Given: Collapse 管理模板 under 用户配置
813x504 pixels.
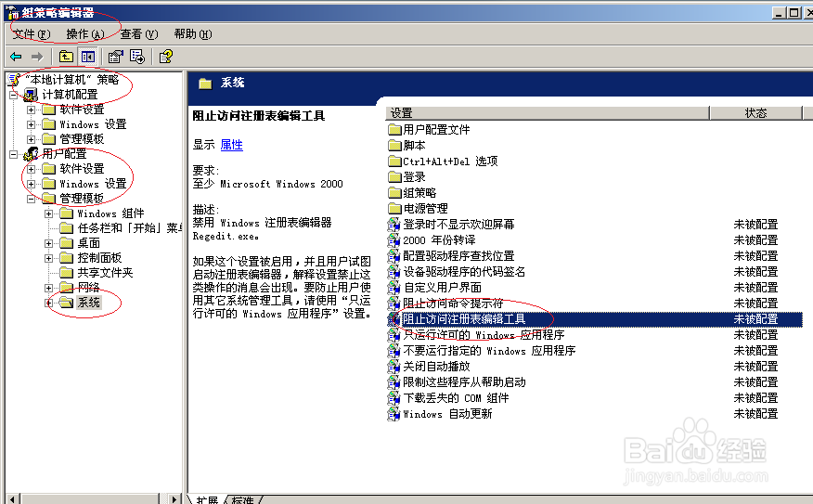Looking at the screenshot, I should 32,199.
